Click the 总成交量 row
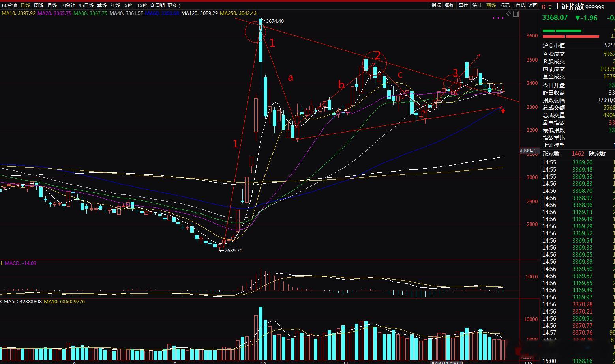Viewport: 615px width, 364px height. coord(578,115)
